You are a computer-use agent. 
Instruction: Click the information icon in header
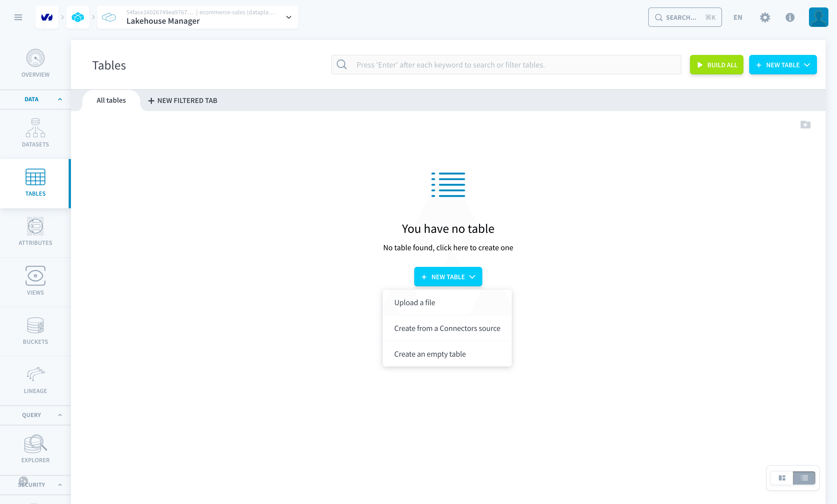(x=790, y=17)
